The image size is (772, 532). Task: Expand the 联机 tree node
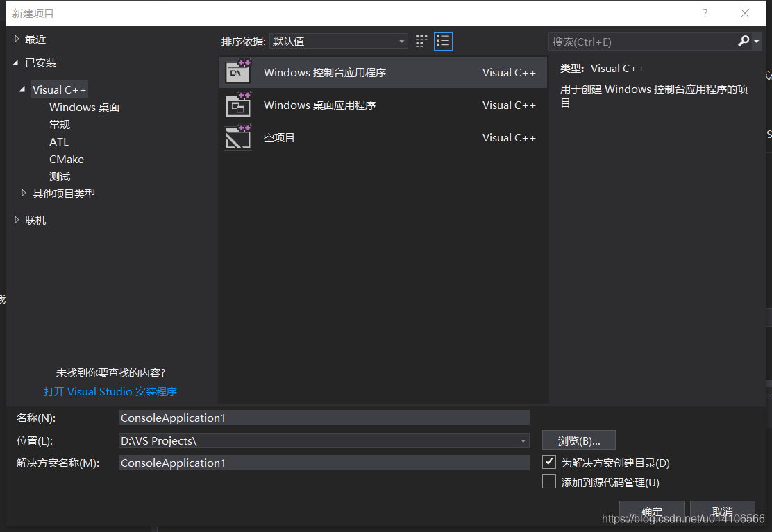[x=16, y=220]
